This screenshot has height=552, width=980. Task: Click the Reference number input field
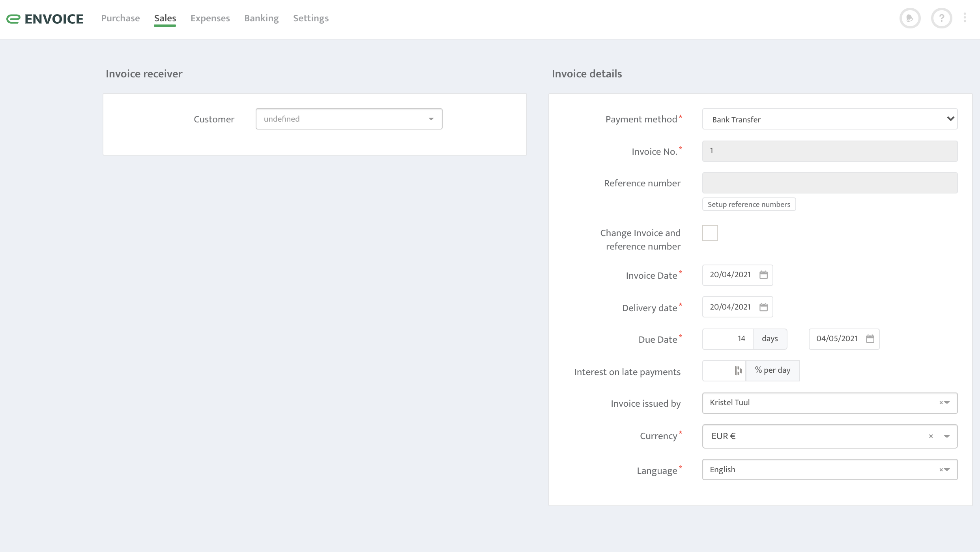pyautogui.click(x=829, y=183)
